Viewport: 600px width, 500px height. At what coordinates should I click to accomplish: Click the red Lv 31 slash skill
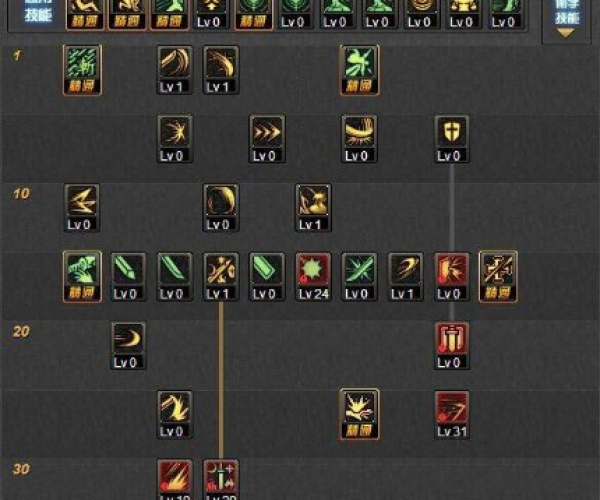[452, 415]
